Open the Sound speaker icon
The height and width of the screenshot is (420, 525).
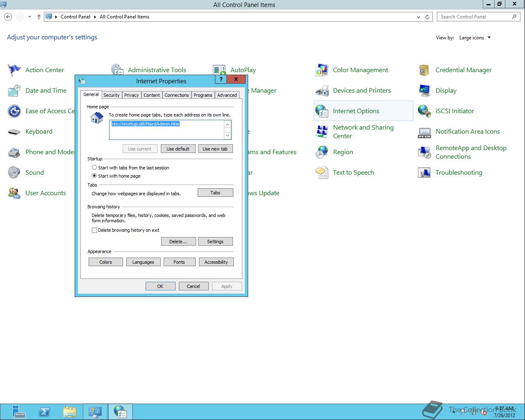click(x=14, y=173)
